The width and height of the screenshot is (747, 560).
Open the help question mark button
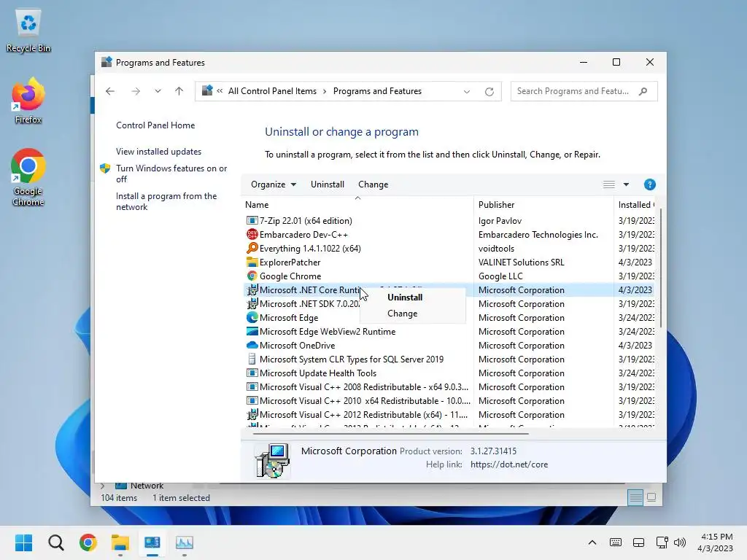650,184
